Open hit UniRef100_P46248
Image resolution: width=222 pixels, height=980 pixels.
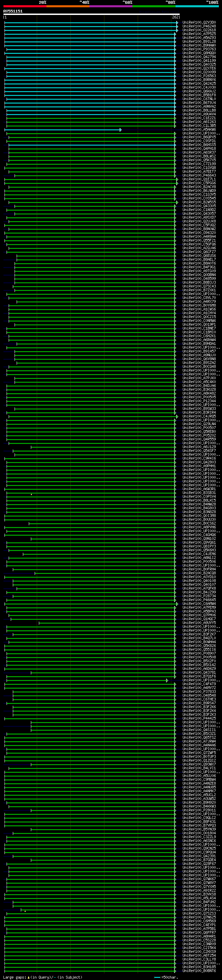(x=199, y=26)
